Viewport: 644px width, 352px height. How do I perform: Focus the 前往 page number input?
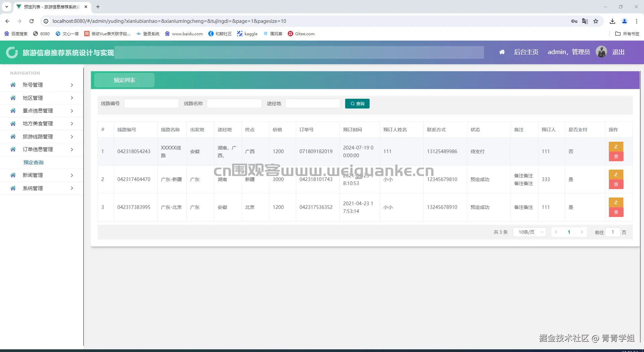point(612,232)
